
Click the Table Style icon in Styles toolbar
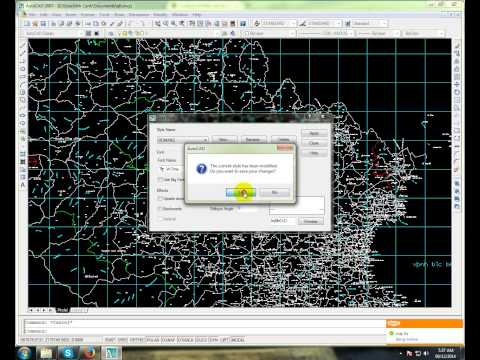coord(348,24)
